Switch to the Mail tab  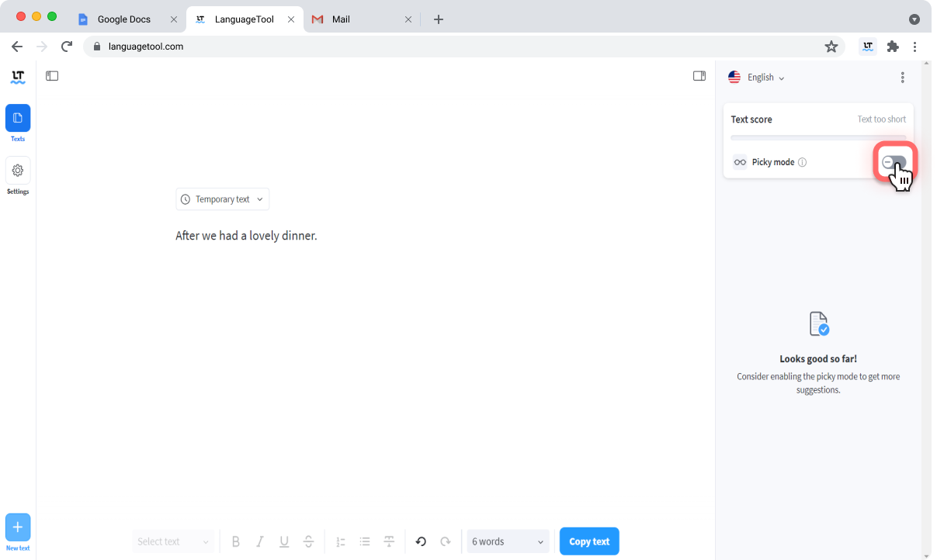tap(341, 19)
